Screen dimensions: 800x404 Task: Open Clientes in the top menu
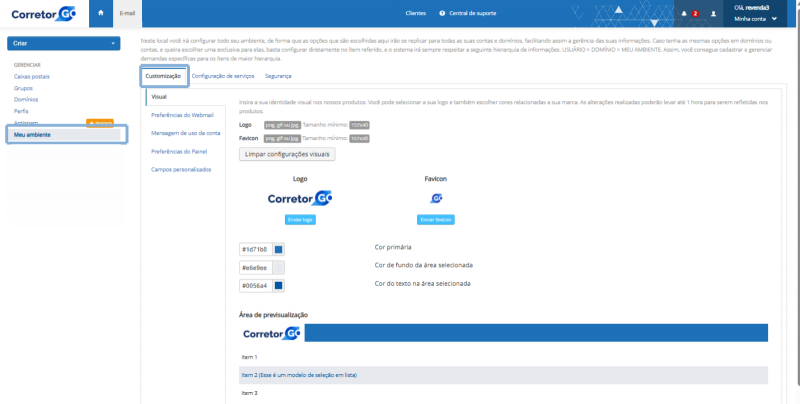point(415,13)
